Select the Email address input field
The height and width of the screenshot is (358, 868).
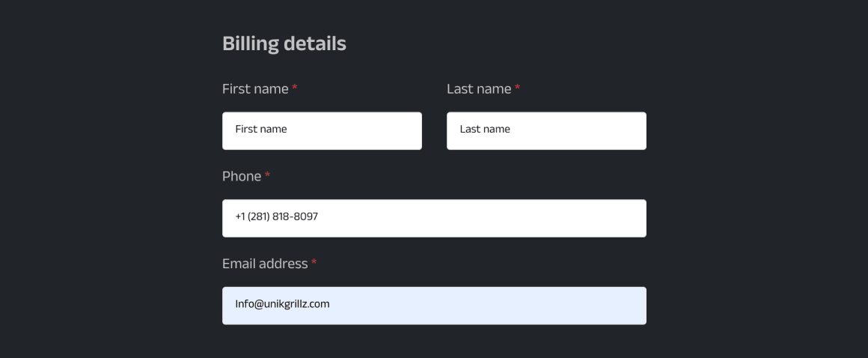434,306
